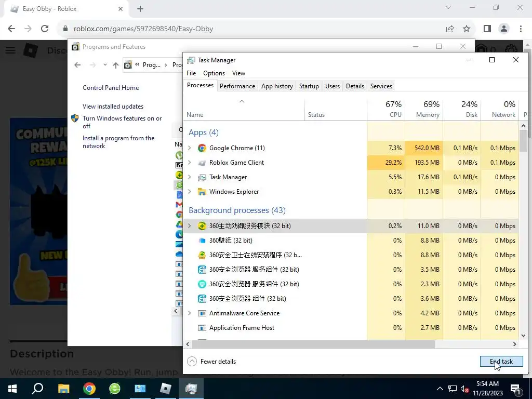The height and width of the screenshot is (399, 532).
Task: Click the Application Frame Host icon
Action: [x=202, y=328]
